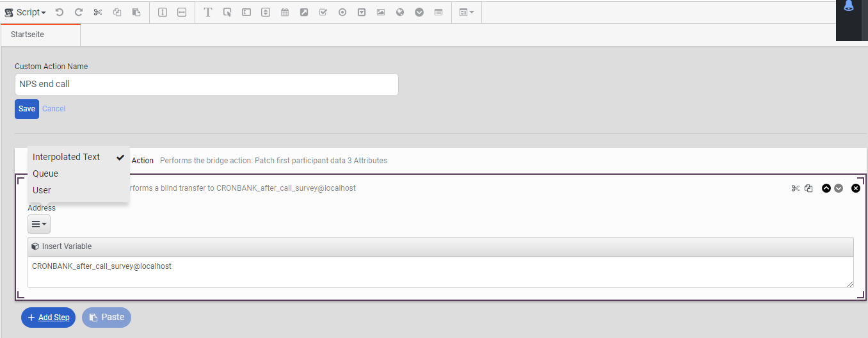Cut the blind transfer step
868x338 pixels.
click(x=796, y=188)
